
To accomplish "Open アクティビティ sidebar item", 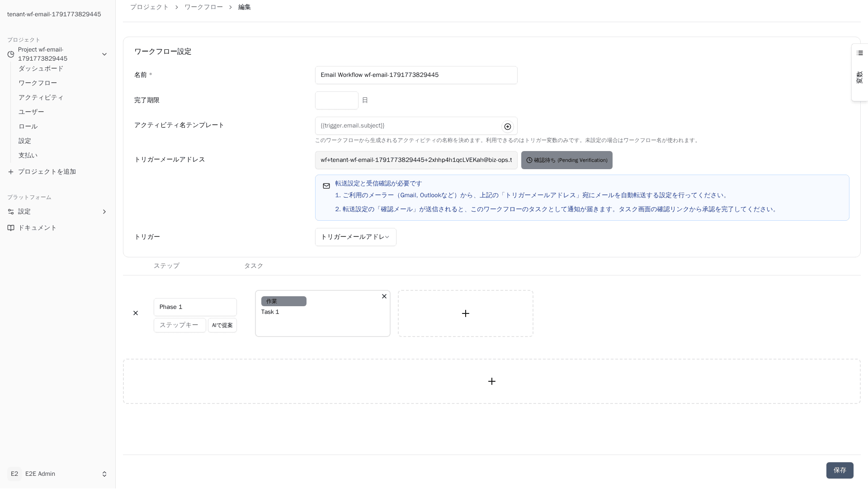I will tap(41, 98).
